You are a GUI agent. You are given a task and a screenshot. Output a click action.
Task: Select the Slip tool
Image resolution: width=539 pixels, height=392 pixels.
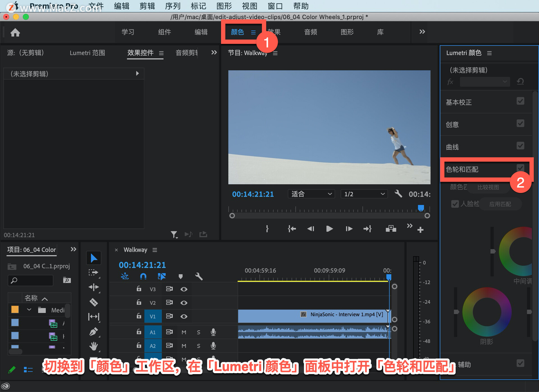(93, 317)
